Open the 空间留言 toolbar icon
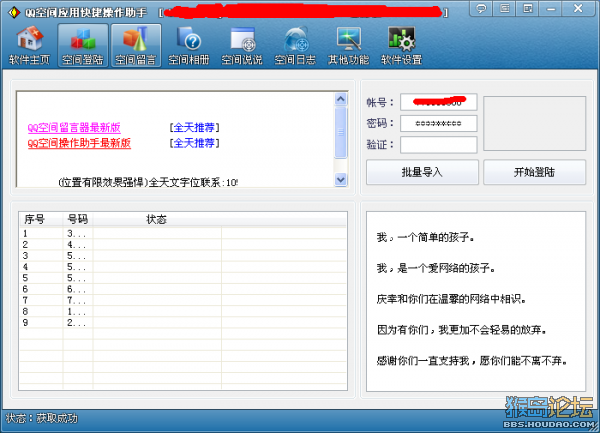 tap(136, 46)
